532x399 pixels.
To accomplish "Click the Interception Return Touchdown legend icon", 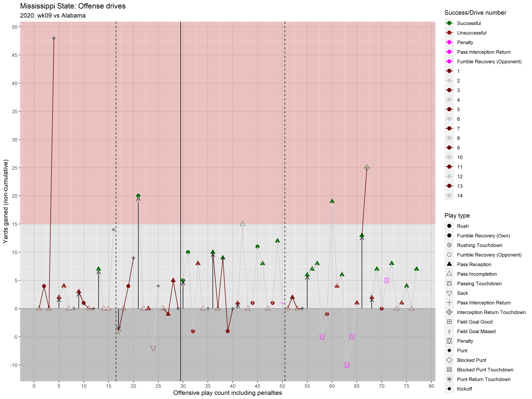I will pos(449,312).
